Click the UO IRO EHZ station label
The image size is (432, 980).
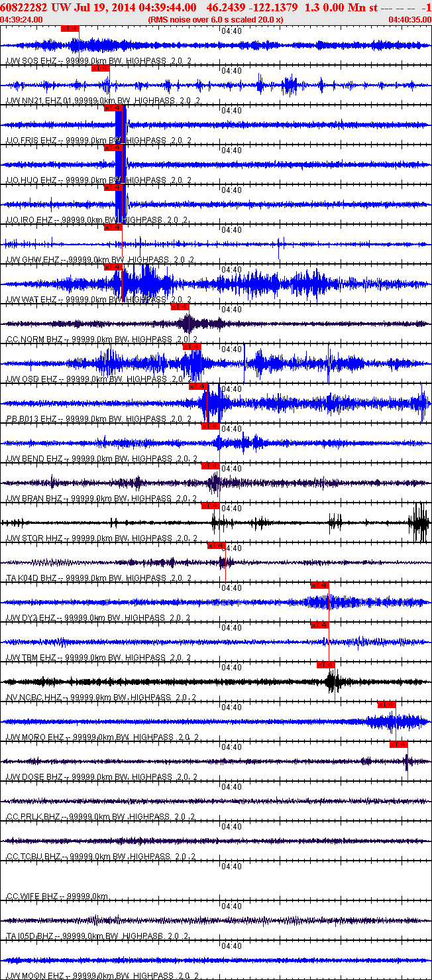click(x=30, y=220)
